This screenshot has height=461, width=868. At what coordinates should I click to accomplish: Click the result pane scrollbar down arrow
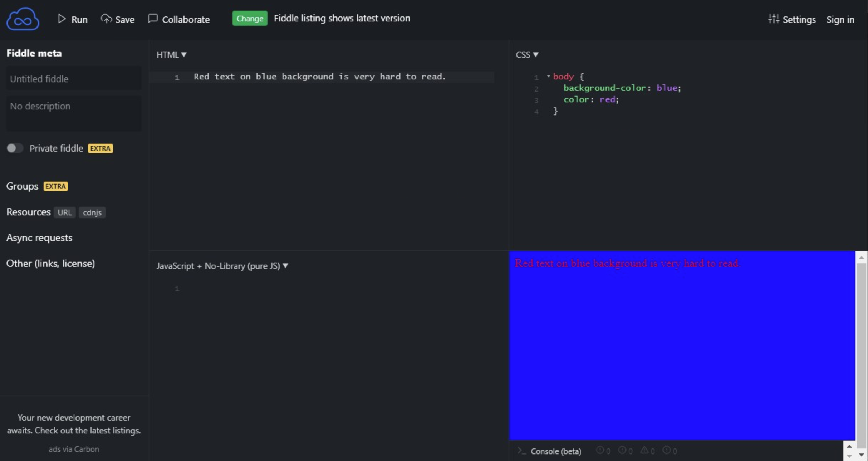[861, 455]
